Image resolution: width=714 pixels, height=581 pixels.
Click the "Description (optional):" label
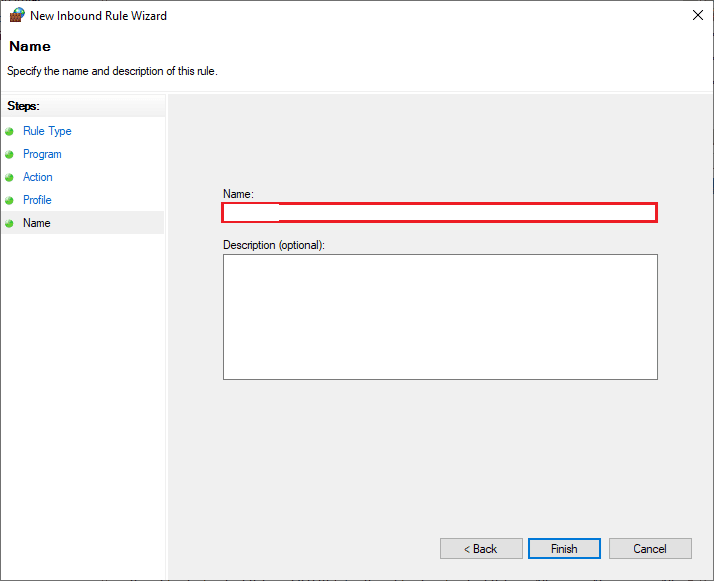pyautogui.click(x=274, y=245)
